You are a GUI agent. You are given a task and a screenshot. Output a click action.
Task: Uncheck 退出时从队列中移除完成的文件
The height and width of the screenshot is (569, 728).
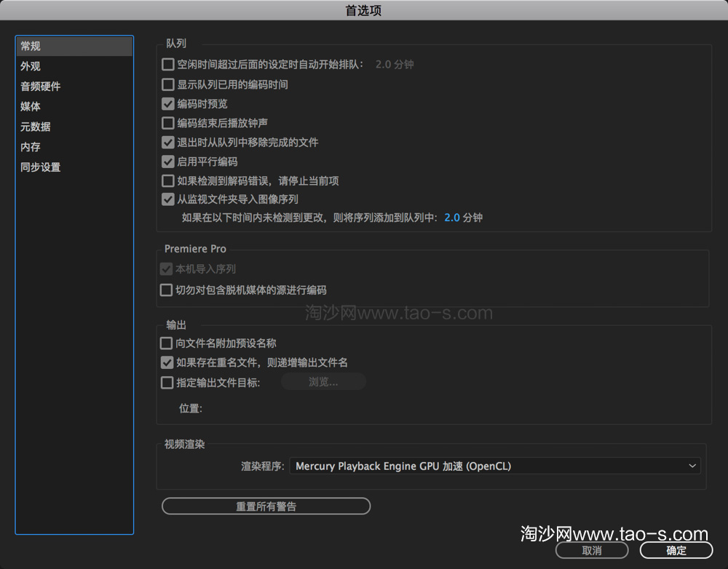(x=167, y=142)
